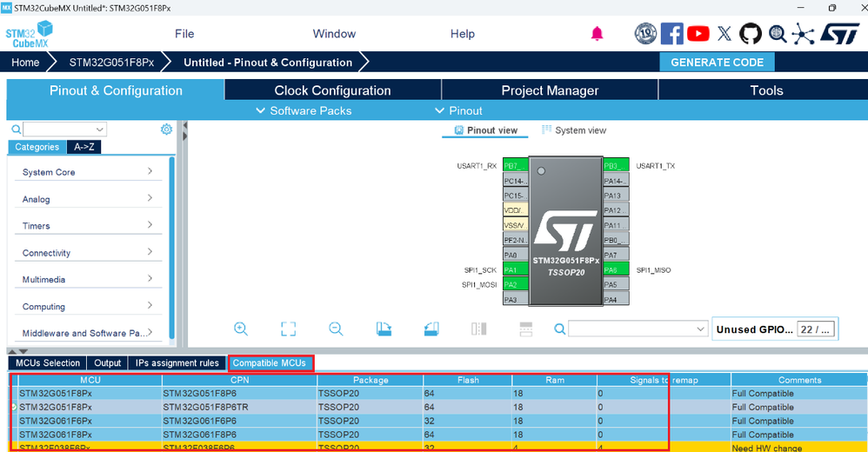Open the Output tab
Image resolution: width=868 pixels, height=452 pixels.
pyautogui.click(x=107, y=363)
